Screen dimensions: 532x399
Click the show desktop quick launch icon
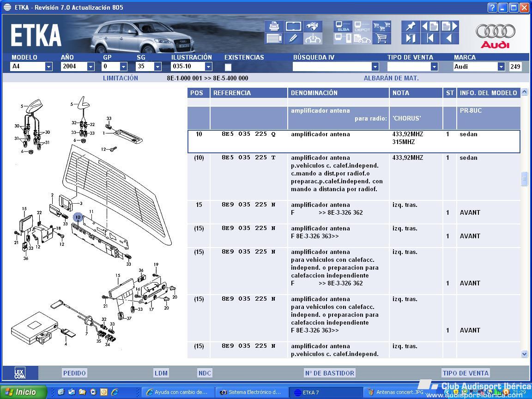tap(61, 392)
